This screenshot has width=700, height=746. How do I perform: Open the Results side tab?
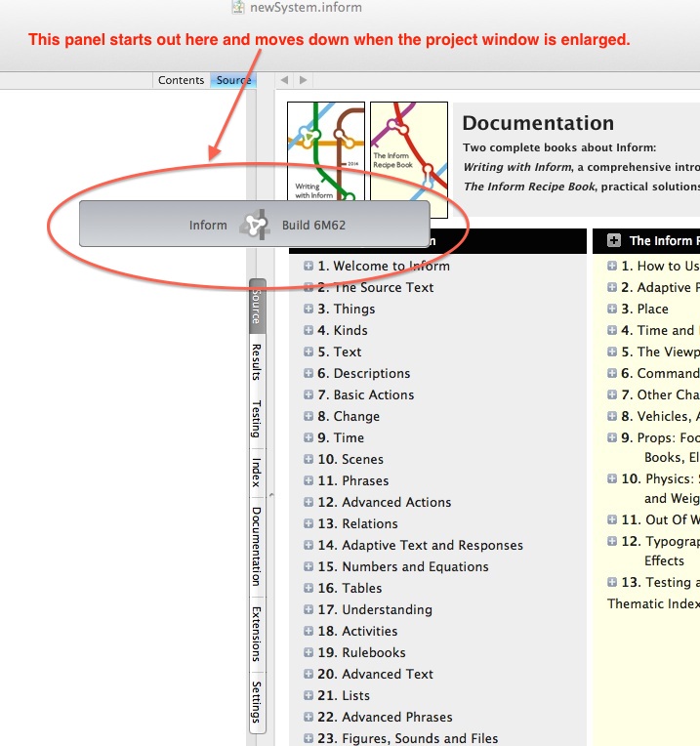[257, 362]
